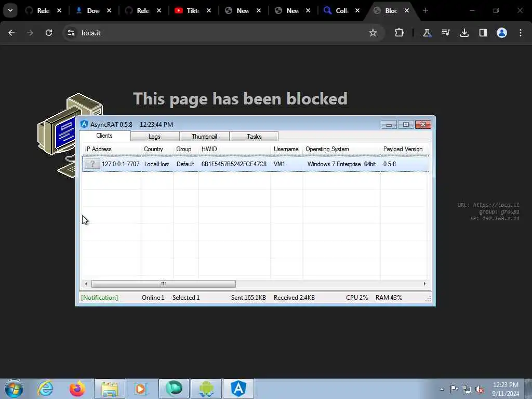
Task: View site information icon in address bar
Action: [x=71, y=33]
